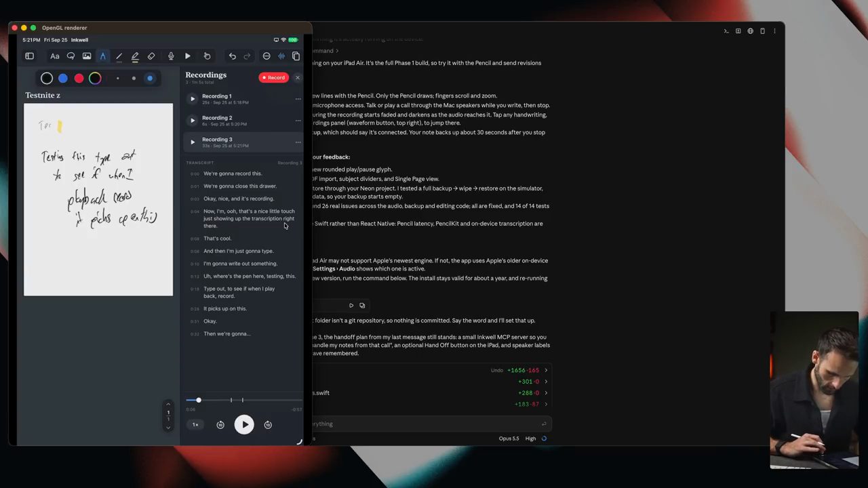Jump to transcript line "That's cool."
This screenshot has width=868, height=488.
tap(218, 239)
